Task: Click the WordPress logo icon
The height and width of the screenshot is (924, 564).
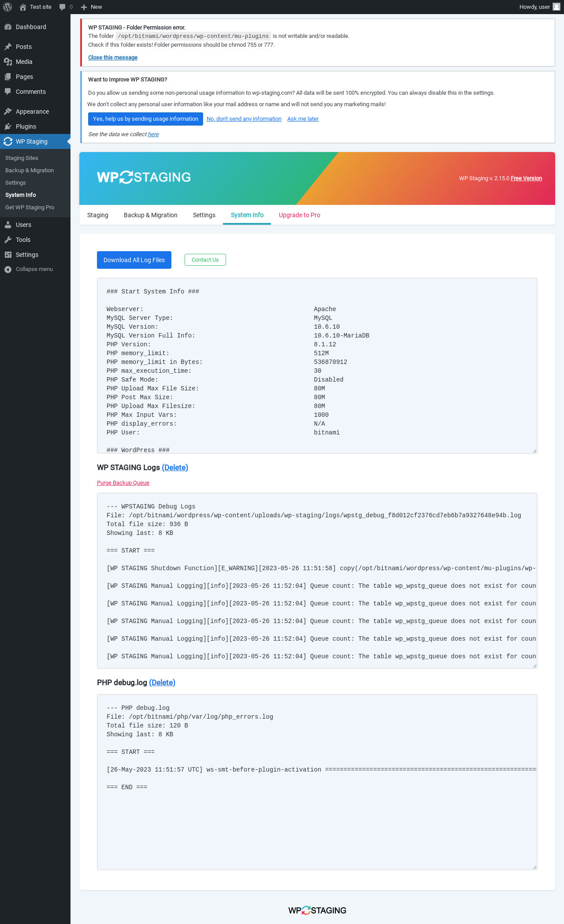Action: [x=7, y=7]
